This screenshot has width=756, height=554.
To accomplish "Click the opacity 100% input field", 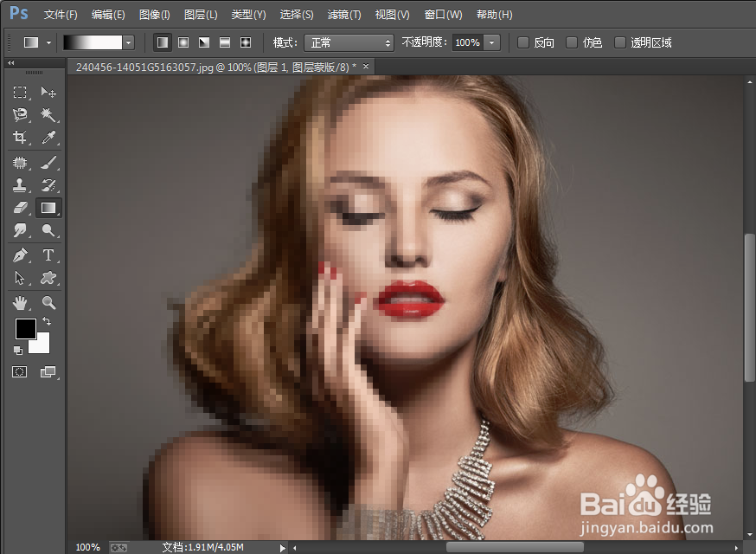I will pyautogui.click(x=467, y=42).
